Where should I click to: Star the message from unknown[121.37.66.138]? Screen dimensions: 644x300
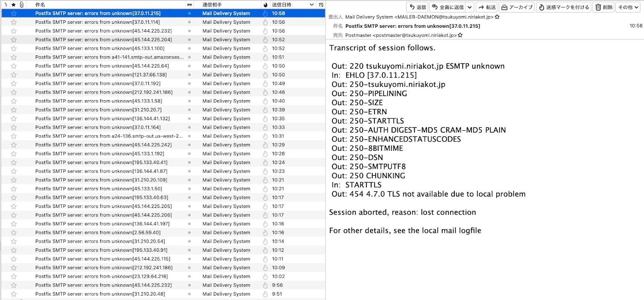click(14, 75)
